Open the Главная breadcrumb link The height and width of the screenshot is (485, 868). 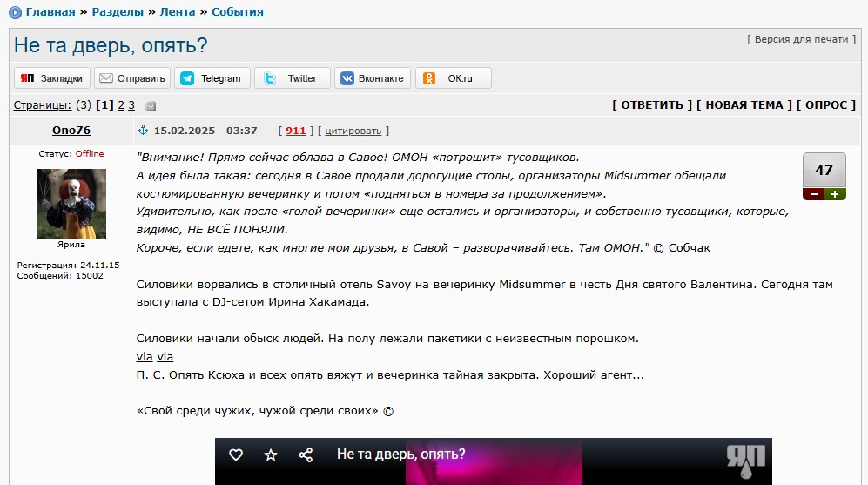pos(50,11)
